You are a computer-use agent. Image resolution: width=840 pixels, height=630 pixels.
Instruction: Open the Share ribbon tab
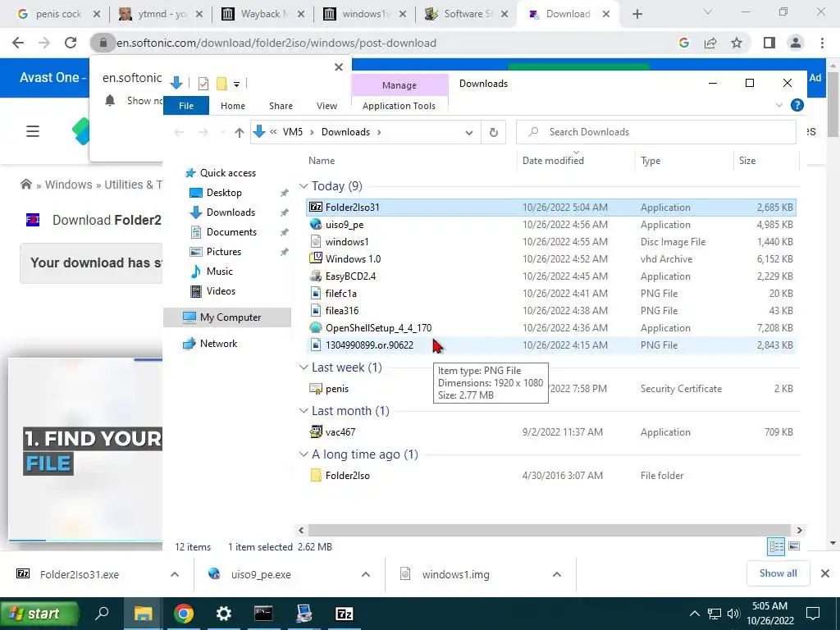coord(281,106)
